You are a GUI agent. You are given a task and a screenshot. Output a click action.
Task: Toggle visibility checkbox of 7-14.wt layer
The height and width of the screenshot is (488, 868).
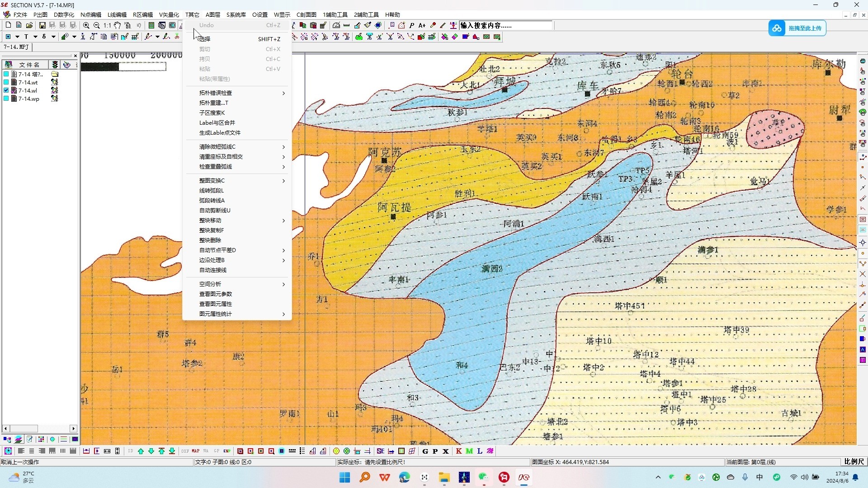coord(6,82)
